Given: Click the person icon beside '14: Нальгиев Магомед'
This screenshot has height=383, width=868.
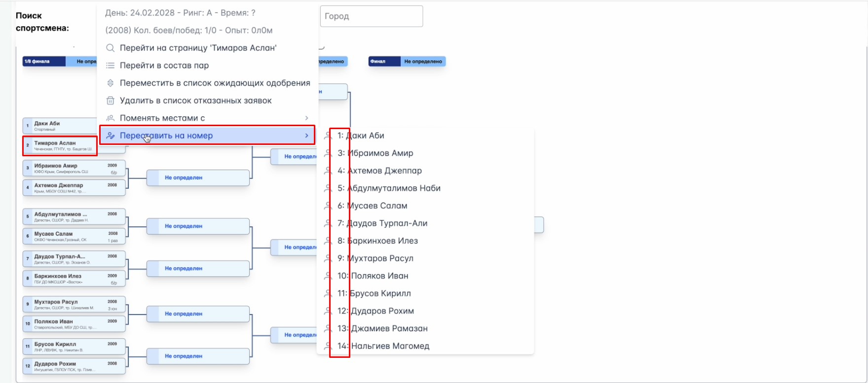Looking at the screenshot, I should point(328,346).
